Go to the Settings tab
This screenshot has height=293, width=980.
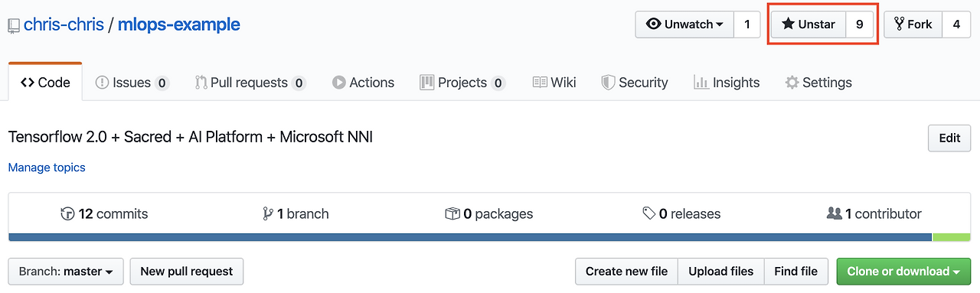pyautogui.click(x=818, y=83)
